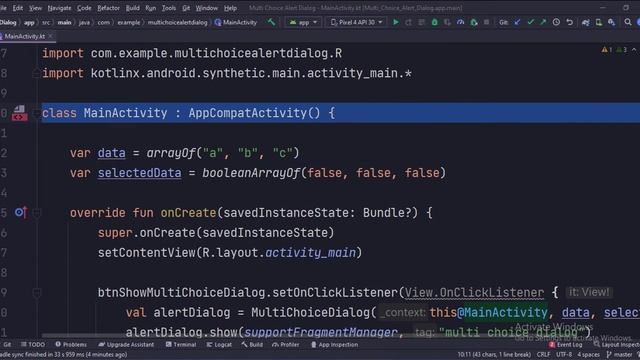Click the Git Update Project blue arrow
This screenshot has height=360, width=640.
[517, 22]
